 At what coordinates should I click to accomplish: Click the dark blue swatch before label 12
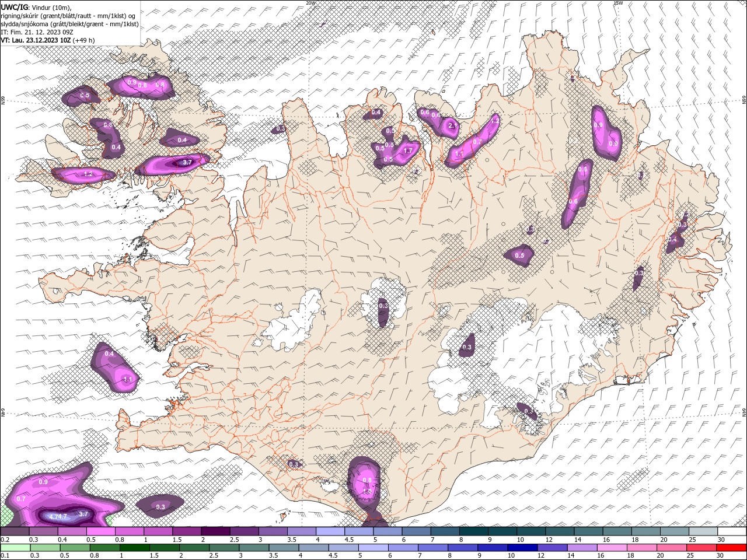click(521, 548)
